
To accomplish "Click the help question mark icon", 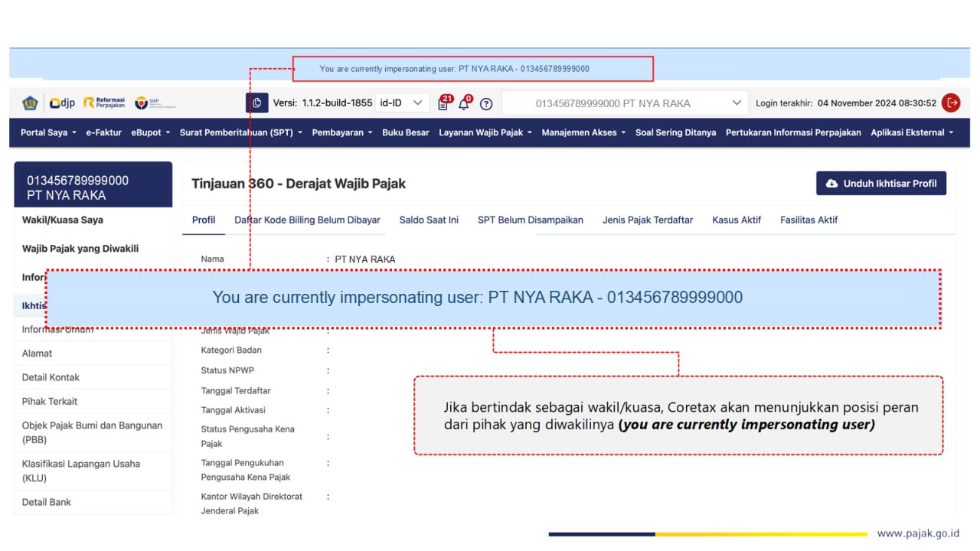I will pyautogui.click(x=486, y=104).
